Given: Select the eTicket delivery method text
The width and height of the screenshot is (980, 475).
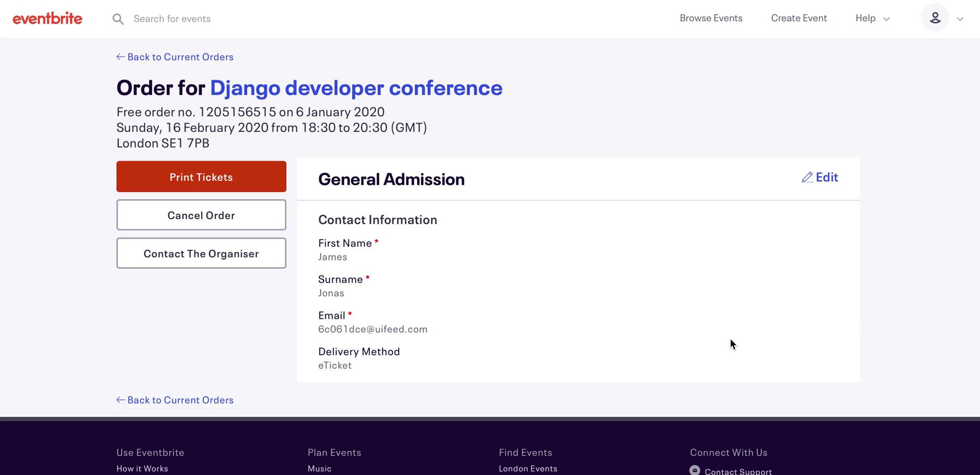Looking at the screenshot, I should (x=335, y=366).
